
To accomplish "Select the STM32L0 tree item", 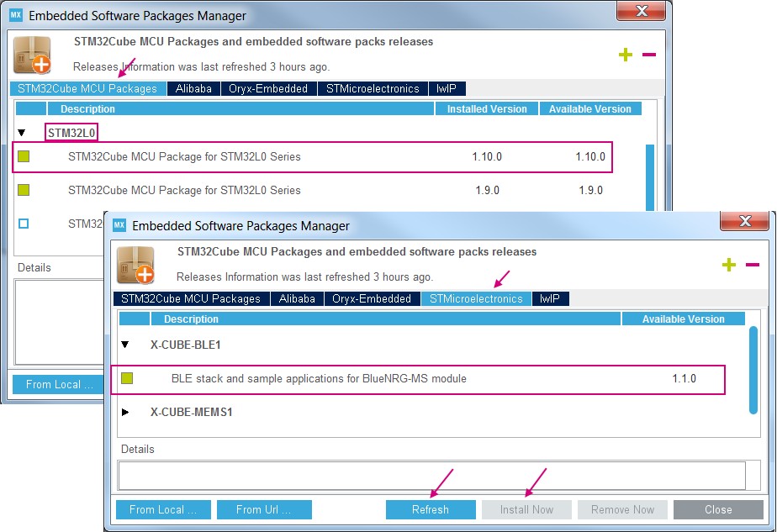I will click(x=71, y=133).
